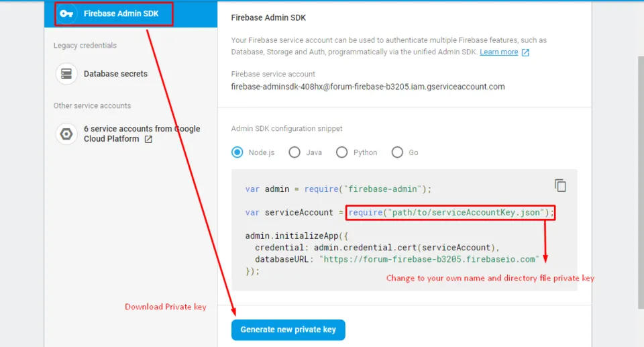Copy the configuration snippet with copy icon
The image size is (644, 347).
point(560,186)
